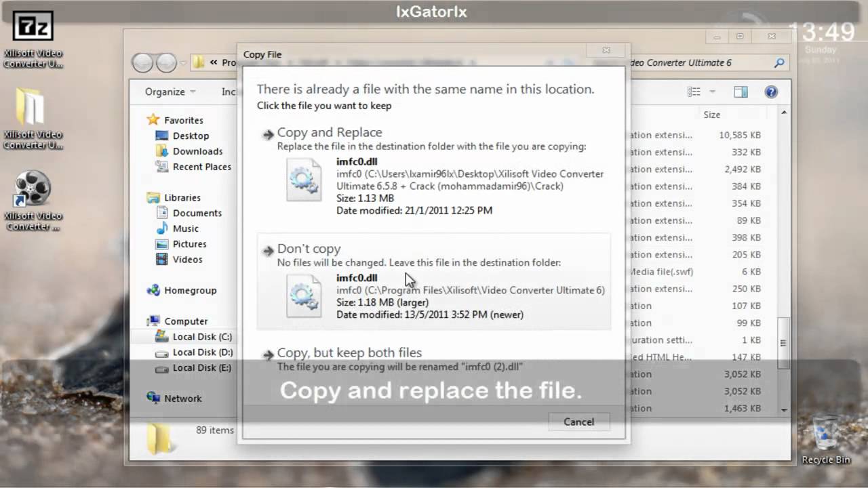868x488 pixels.
Task: Open the view options dropdown arrow
Action: coord(712,91)
